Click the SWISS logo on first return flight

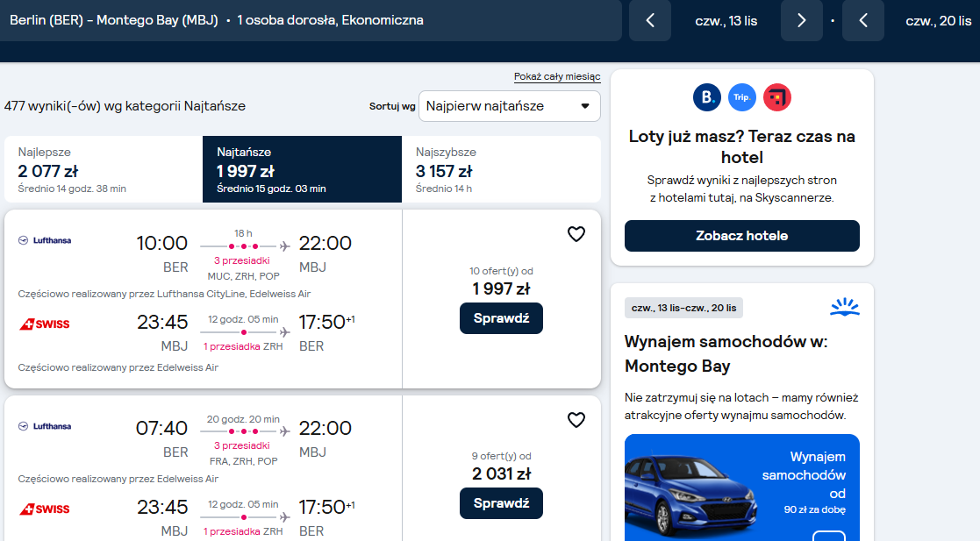(x=45, y=324)
